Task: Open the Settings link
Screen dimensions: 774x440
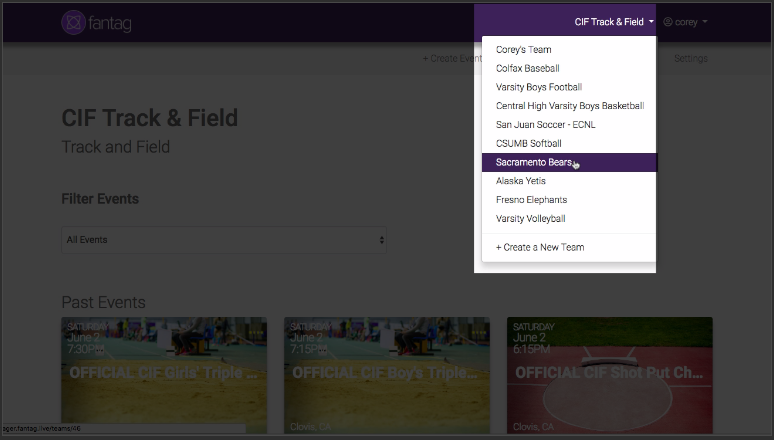Action: [x=691, y=58]
